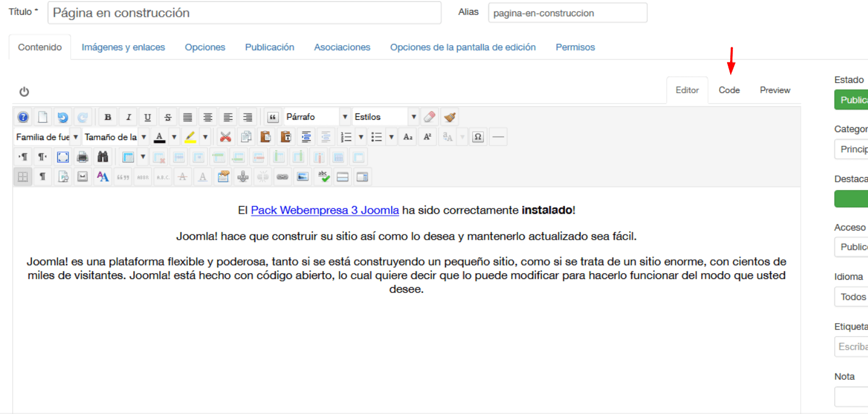868x414 pixels.
Task: Open search and replace binoculars
Action: click(x=103, y=157)
